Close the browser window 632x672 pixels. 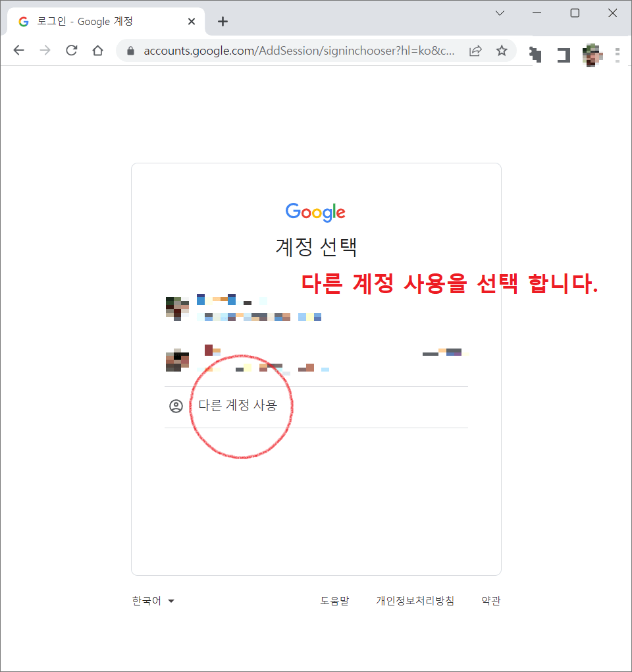click(x=613, y=13)
